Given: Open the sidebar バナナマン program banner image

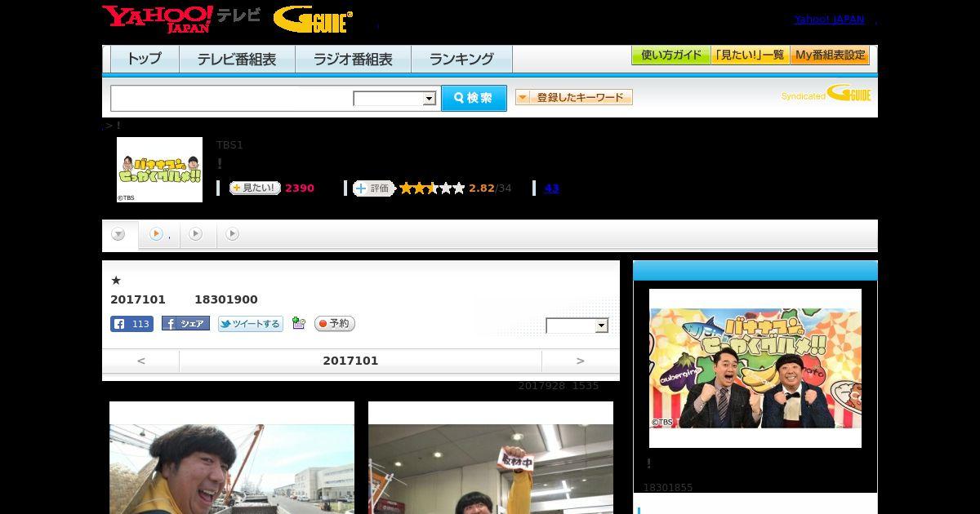Looking at the screenshot, I should [x=755, y=368].
